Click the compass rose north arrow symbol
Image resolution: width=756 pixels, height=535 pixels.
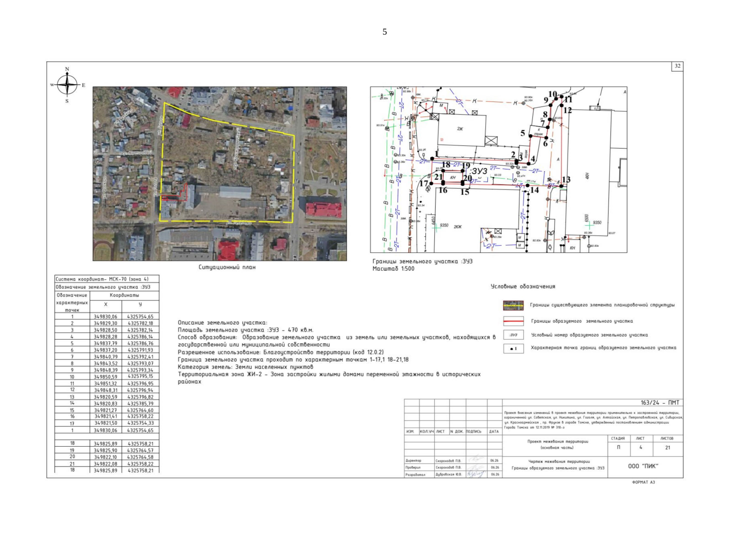(x=67, y=85)
